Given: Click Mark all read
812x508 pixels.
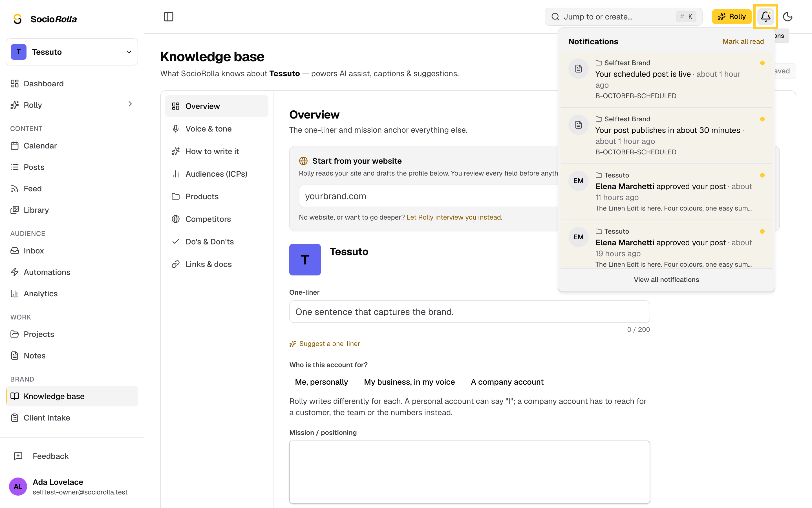Looking at the screenshot, I should (743, 41).
